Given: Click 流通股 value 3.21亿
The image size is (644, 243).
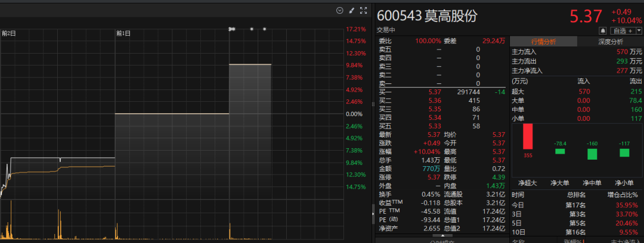Looking at the screenshot, I should [496, 194].
